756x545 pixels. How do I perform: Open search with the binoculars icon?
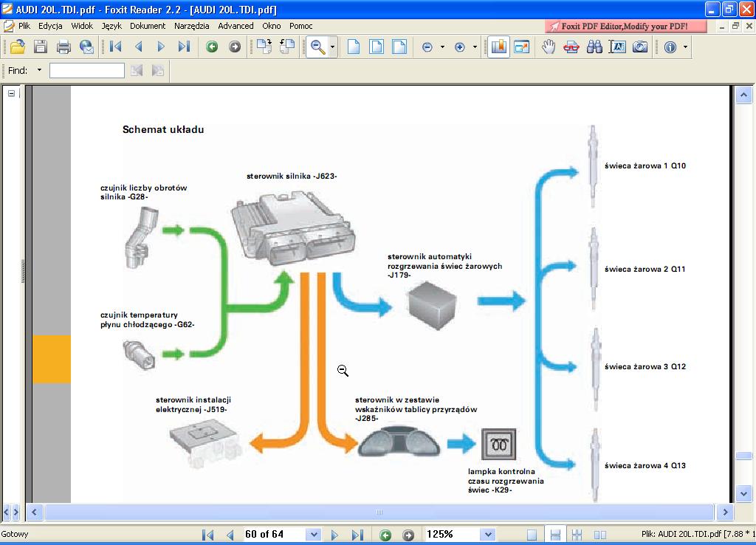point(594,47)
